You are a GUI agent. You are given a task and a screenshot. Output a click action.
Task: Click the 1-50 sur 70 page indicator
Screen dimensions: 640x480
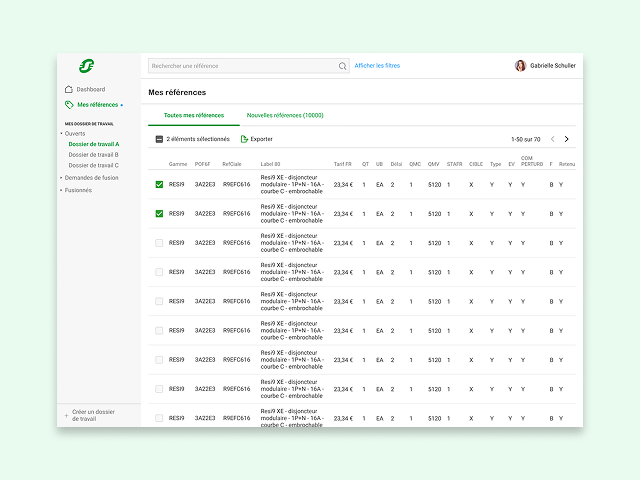(526, 140)
